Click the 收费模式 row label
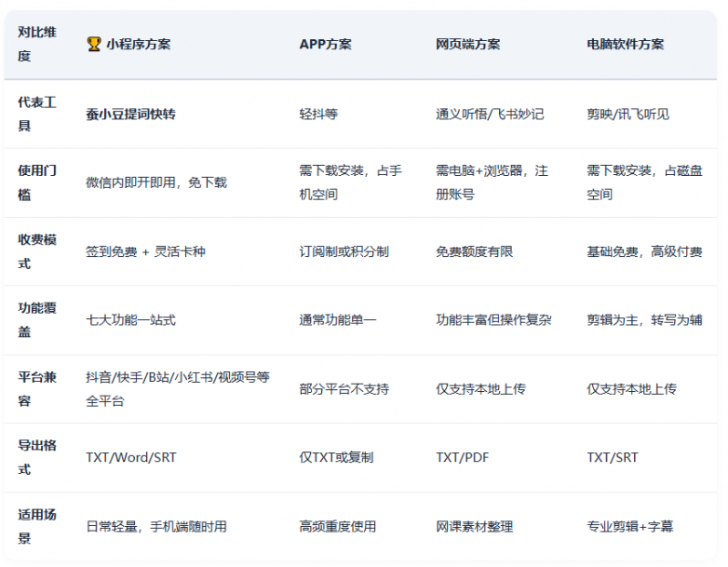This screenshot has height=567, width=728. click(x=37, y=251)
